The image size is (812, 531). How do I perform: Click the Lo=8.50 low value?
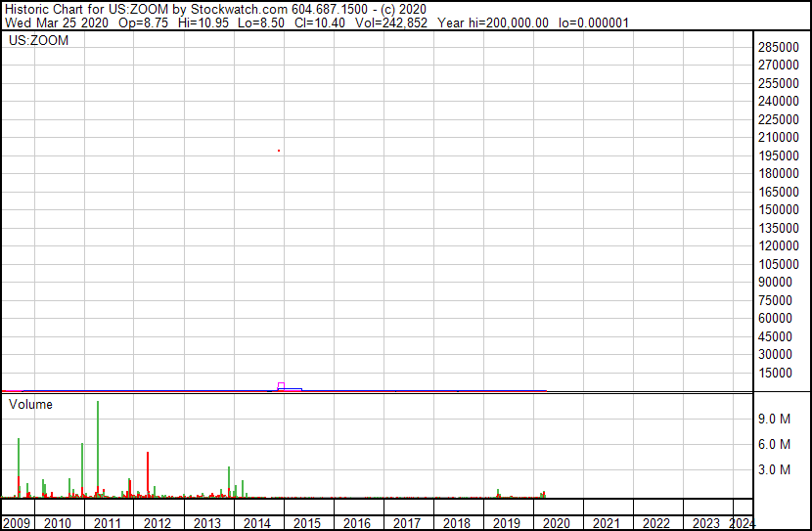pos(261,22)
